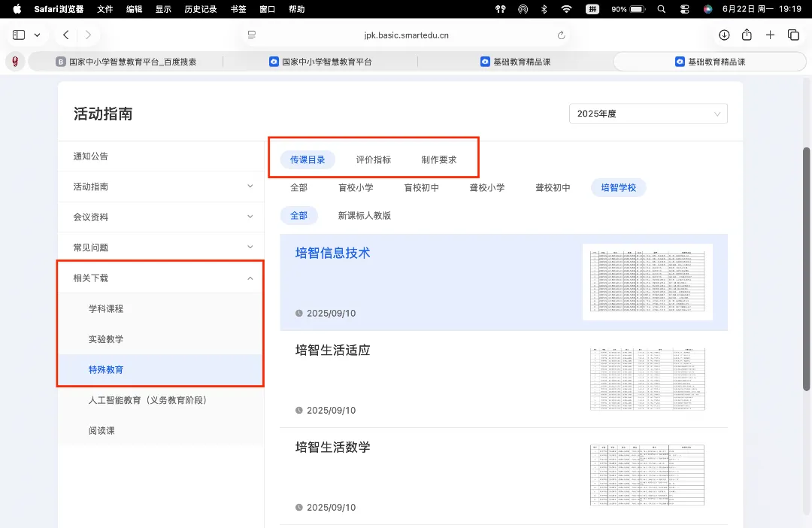Open the 历史记录 menu
Viewport: 812px width, 528px height.
pyautogui.click(x=201, y=9)
